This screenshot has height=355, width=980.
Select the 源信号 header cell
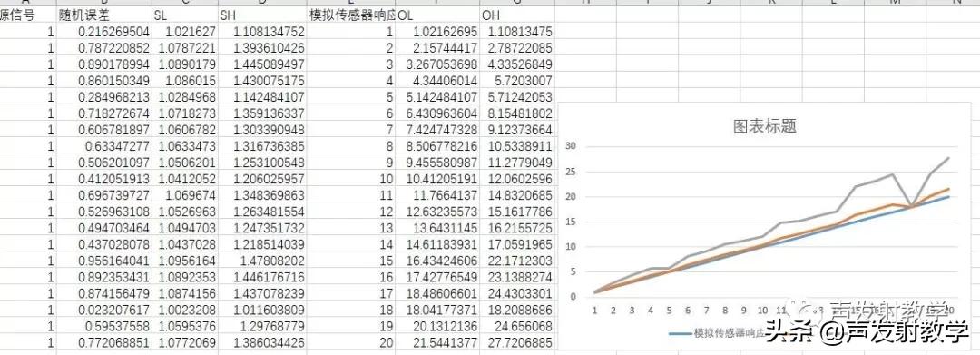[27, 15]
